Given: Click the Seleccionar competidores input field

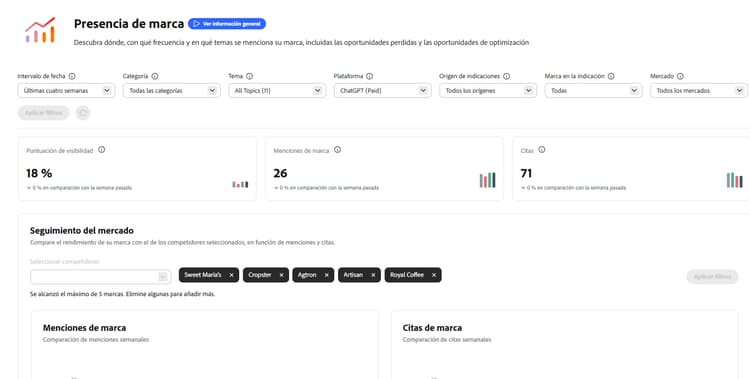Looking at the screenshot, I should coord(100,277).
